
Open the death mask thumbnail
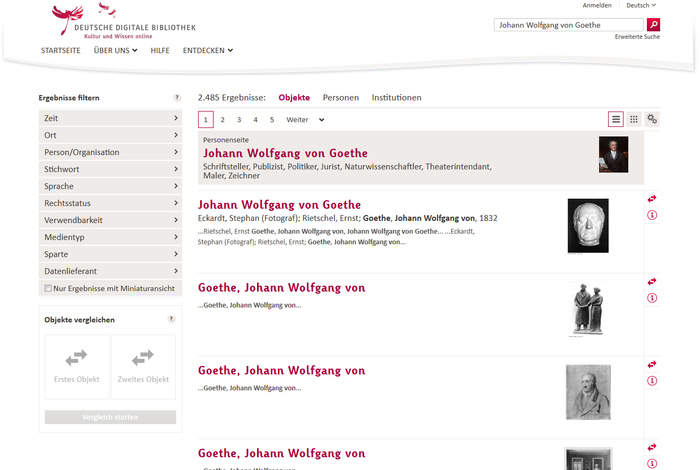tap(588, 226)
